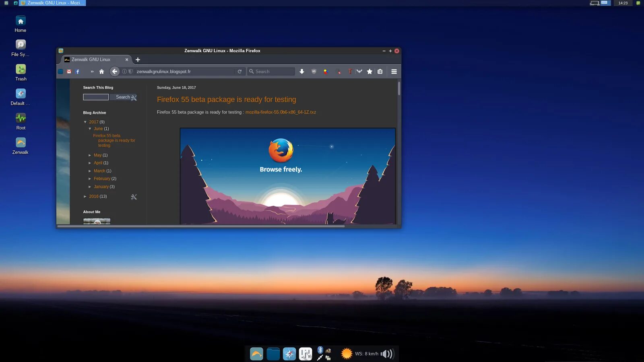Collapse the 2017 archive year

85,122
